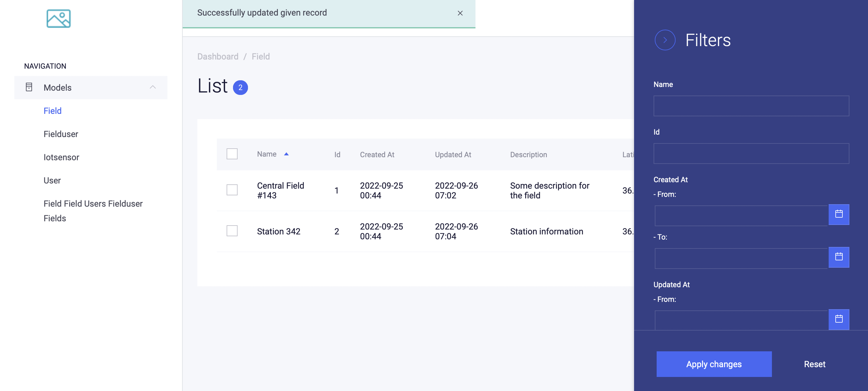Dismiss the success notification with X
The image size is (868, 391).
coord(460,13)
